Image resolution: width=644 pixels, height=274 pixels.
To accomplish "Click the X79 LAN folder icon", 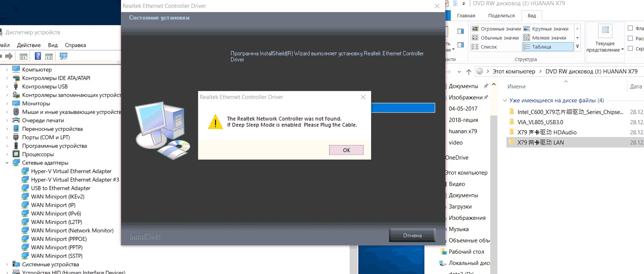I will coord(511,142).
